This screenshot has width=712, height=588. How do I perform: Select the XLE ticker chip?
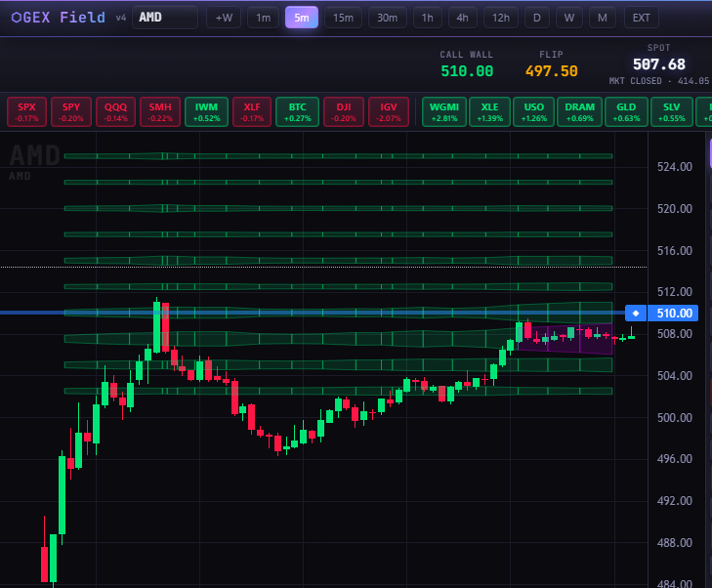click(489, 111)
